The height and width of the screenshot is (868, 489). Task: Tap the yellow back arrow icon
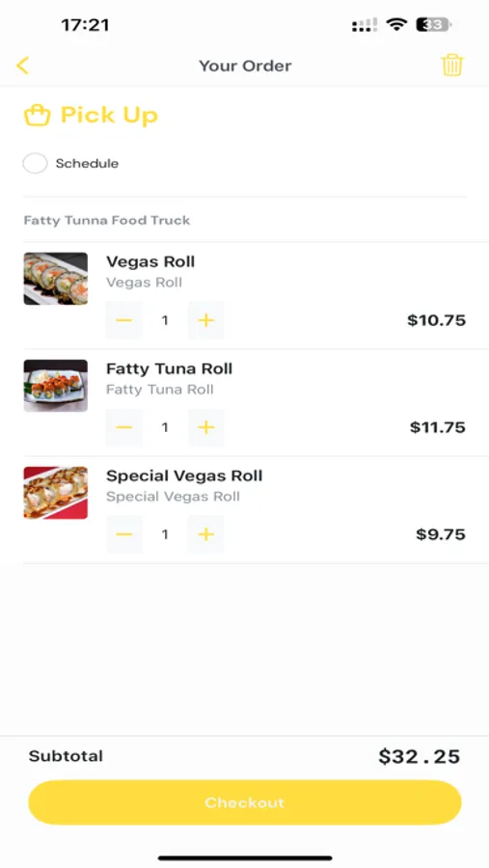coord(23,66)
